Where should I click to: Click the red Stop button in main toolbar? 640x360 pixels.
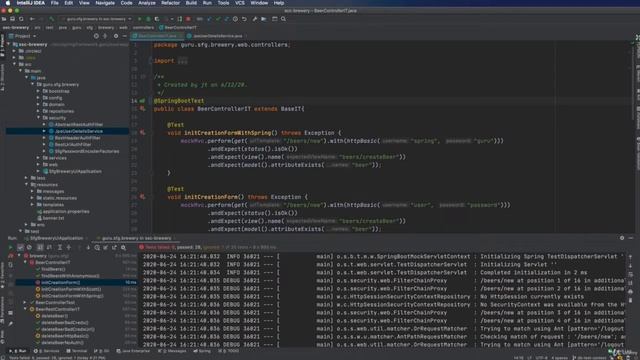pyautogui.click(x=188, y=19)
